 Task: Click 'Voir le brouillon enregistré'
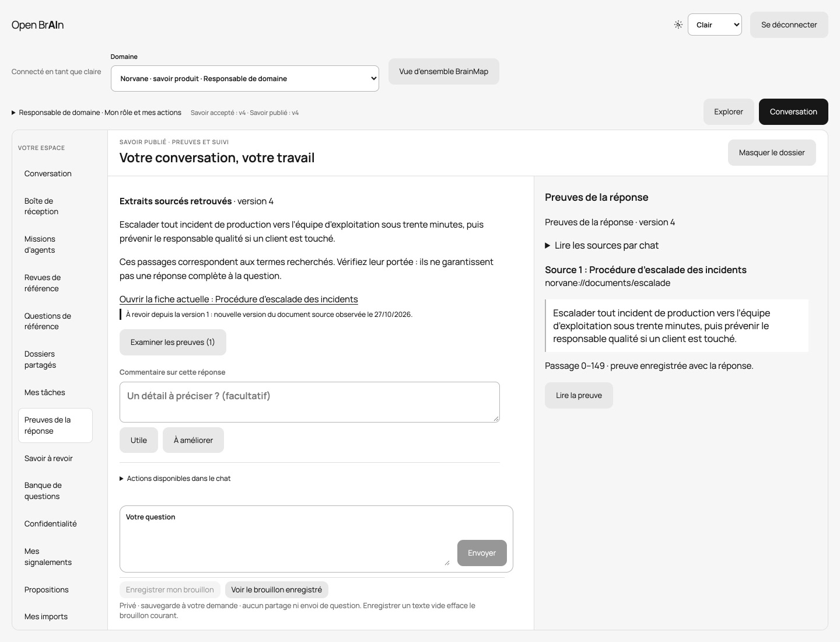pos(276,589)
